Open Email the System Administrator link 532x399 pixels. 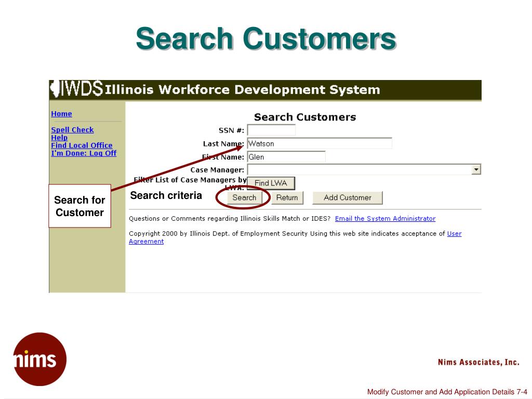[x=385, y=219]
